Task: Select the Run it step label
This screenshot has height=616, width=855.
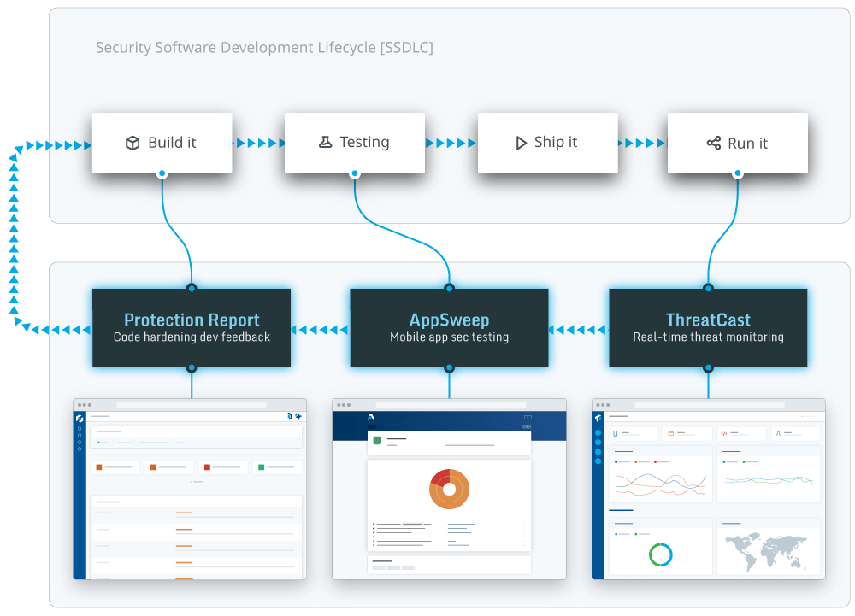Action: coord(747,144)
